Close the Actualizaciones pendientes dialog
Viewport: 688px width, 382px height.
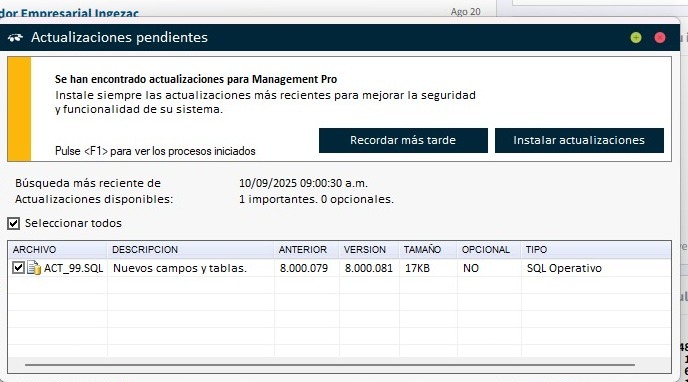(x=660, y=38)
